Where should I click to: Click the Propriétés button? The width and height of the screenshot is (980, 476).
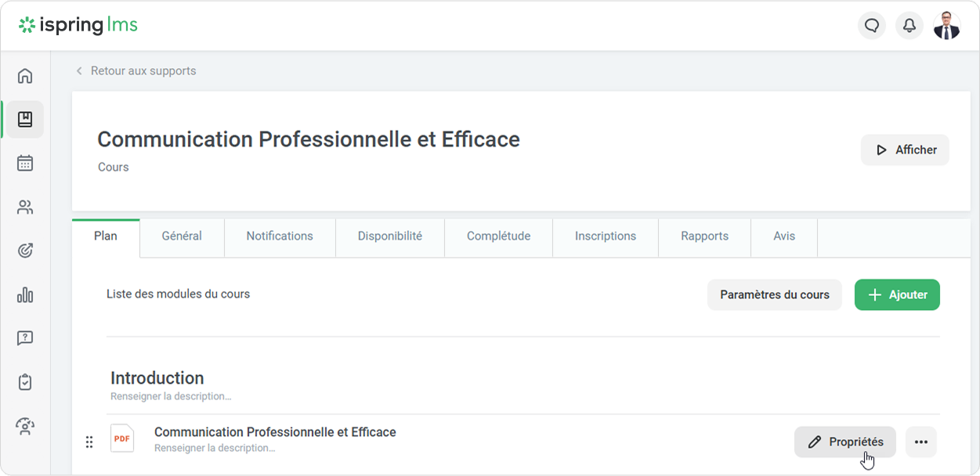(x=844, y=442)
